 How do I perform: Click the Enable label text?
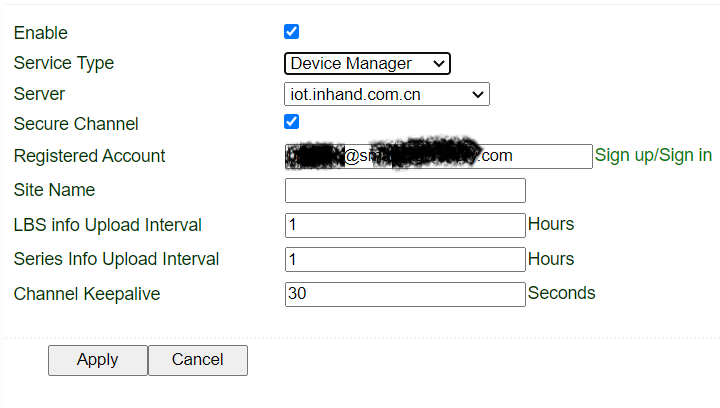click(x=41, y=33)
